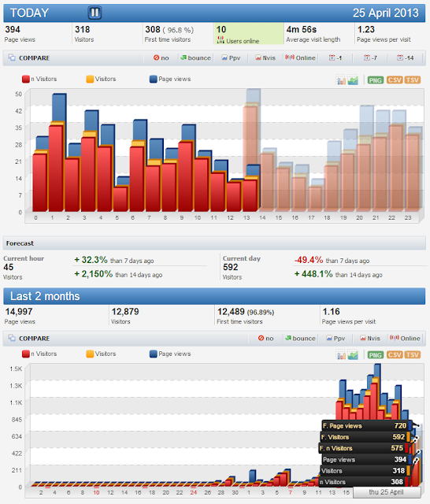Click the 25 April 2013 date header
Screen dimensions: 430x504
(386, 13)
